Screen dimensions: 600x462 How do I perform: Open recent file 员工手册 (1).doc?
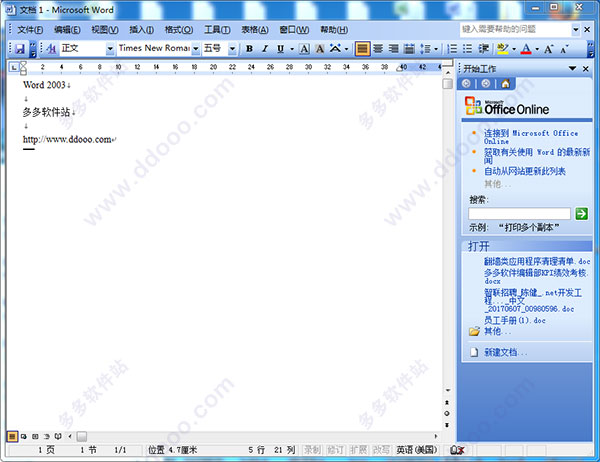(x=515, y=320)
